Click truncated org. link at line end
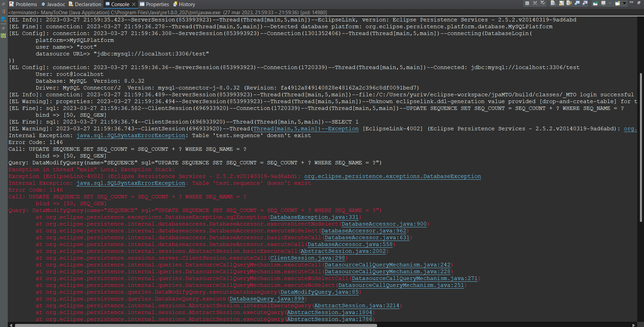Image resolution: width=644 pixels, height=327 pixels. coord(630,129)
